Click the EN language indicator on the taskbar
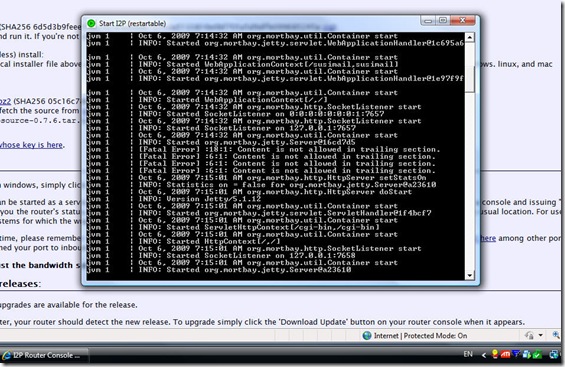565x367 pixels. click(x=468, y=354)
